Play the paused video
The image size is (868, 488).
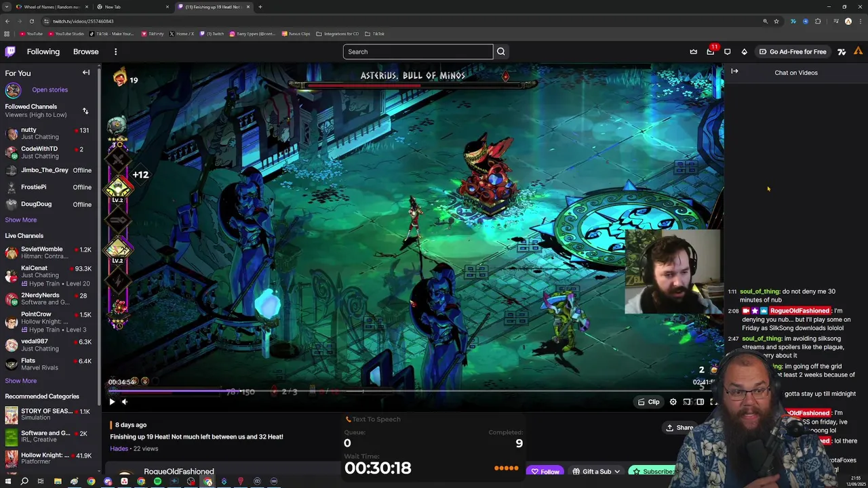112,402
